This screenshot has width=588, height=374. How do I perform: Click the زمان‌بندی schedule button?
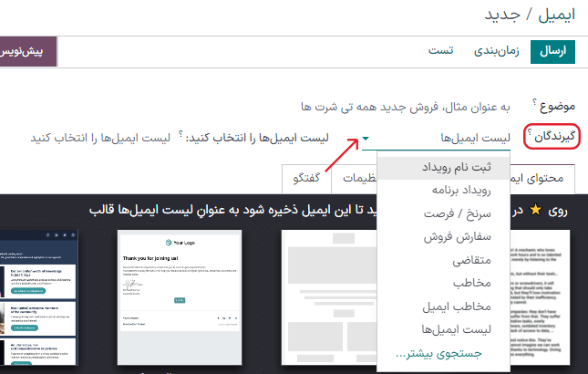coord(496,51)
